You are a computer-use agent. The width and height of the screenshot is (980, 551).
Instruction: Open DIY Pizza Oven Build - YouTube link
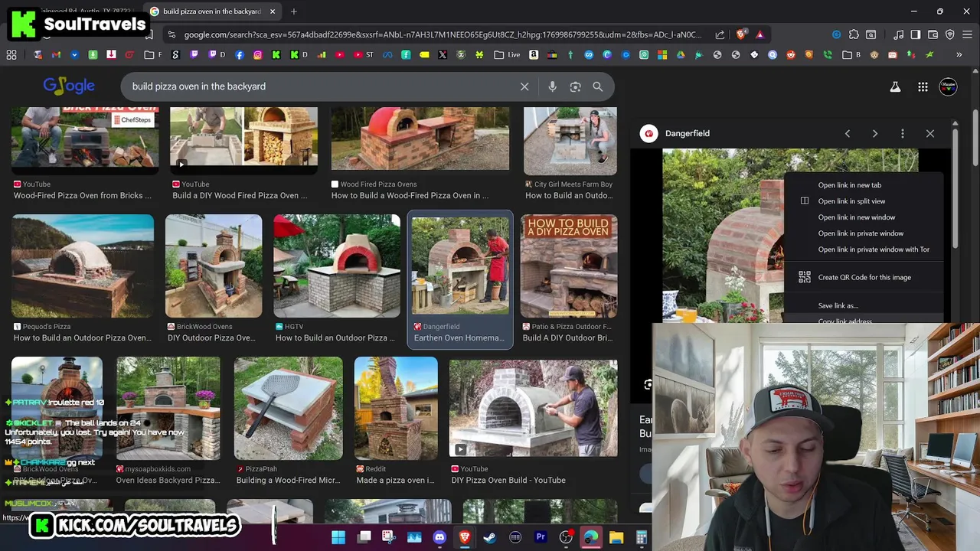pos(508,480)
